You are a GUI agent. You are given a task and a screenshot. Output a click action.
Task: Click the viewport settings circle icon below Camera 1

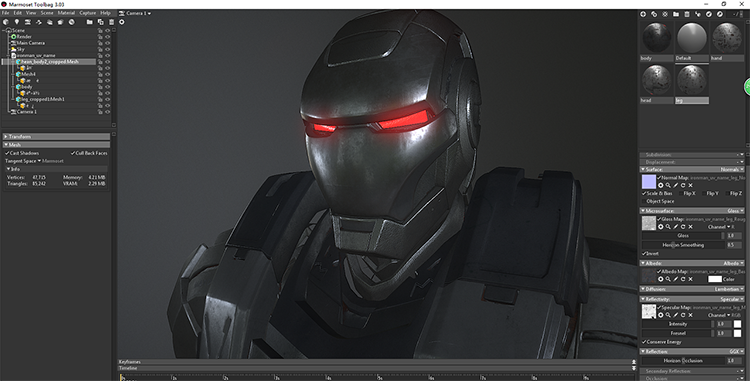click(x=122, y=22)
